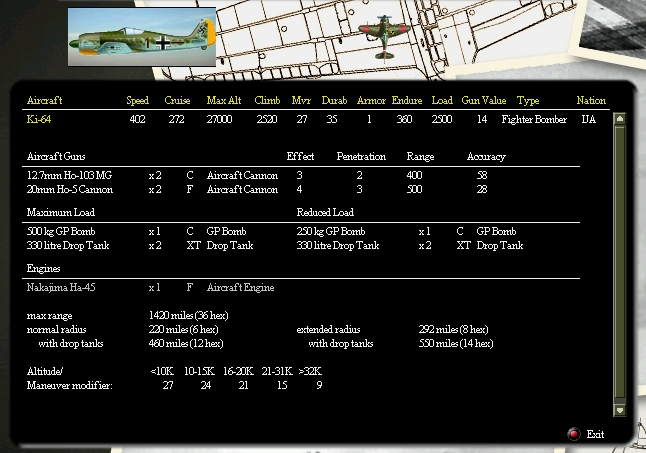Click the normal radius 220 miles value
Viewport: 646px width, 453px height.
point(183,329)
